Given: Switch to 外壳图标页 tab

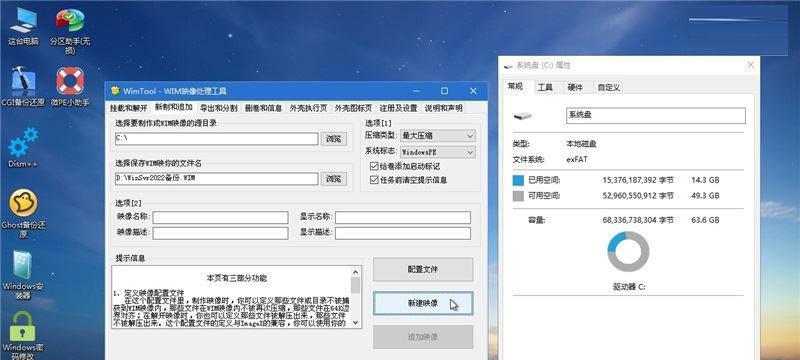Looking at the screenshot, I should click(353, 108).
